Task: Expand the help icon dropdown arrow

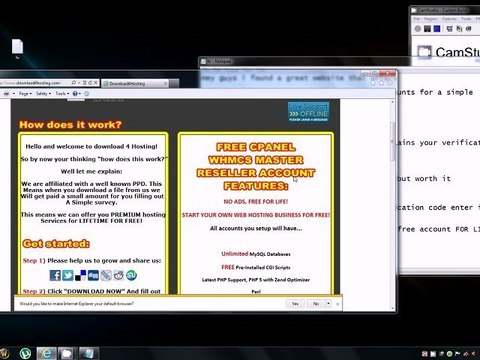Action: (x=80, y=94)
